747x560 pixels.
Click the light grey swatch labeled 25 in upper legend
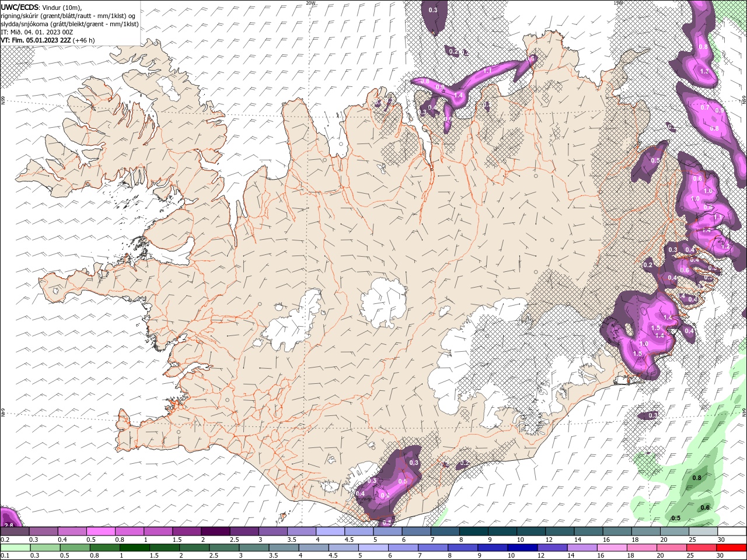click(703, 531)
